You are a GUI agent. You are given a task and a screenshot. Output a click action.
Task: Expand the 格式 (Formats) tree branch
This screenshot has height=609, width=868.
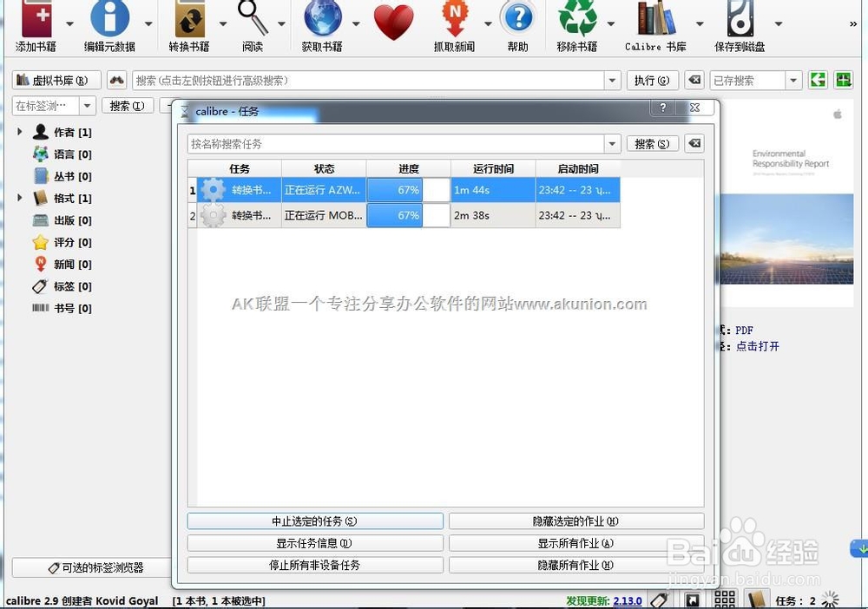coord(20,198)
